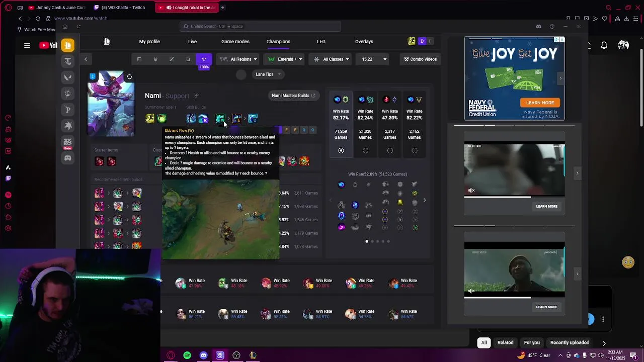The image size is (644, 362).
Task: Open Valorant in the Mobalytics sidebar
Action: 67,77
